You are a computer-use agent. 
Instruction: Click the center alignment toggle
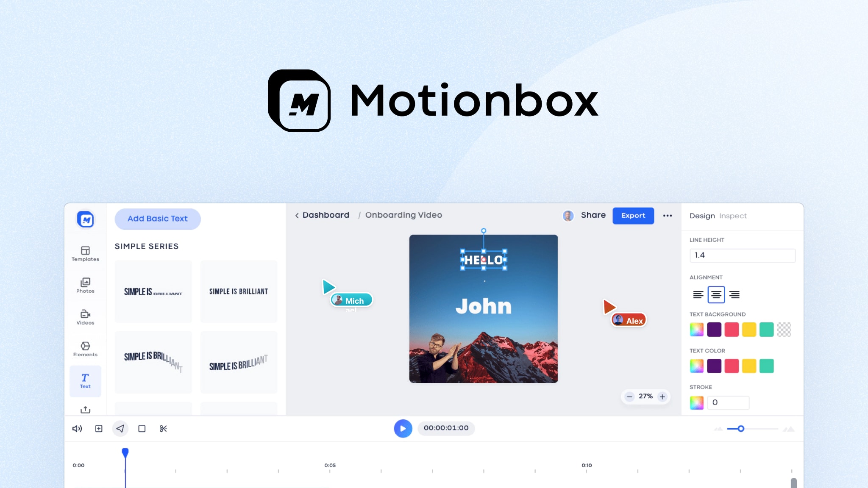715,294
